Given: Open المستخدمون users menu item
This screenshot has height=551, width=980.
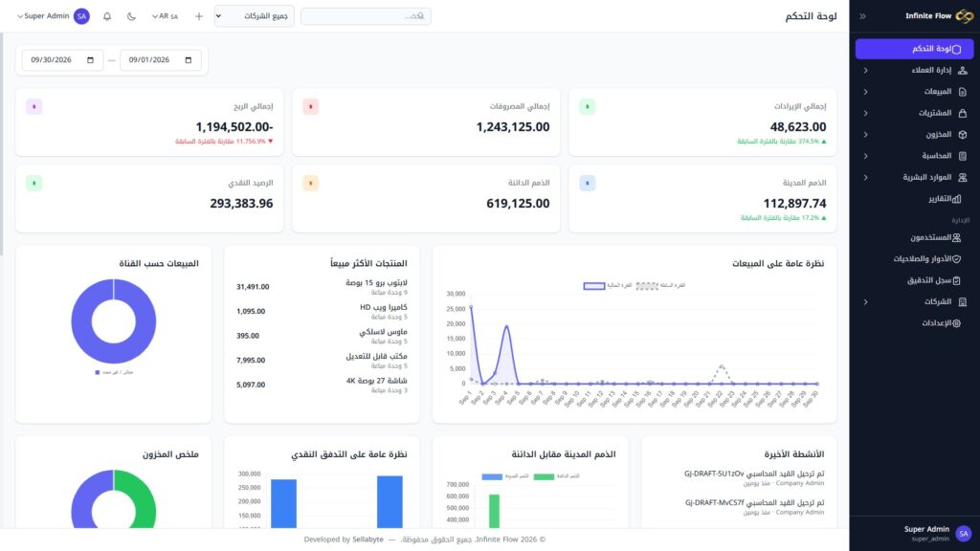Looking at the screenshot, I should (914, 237).
